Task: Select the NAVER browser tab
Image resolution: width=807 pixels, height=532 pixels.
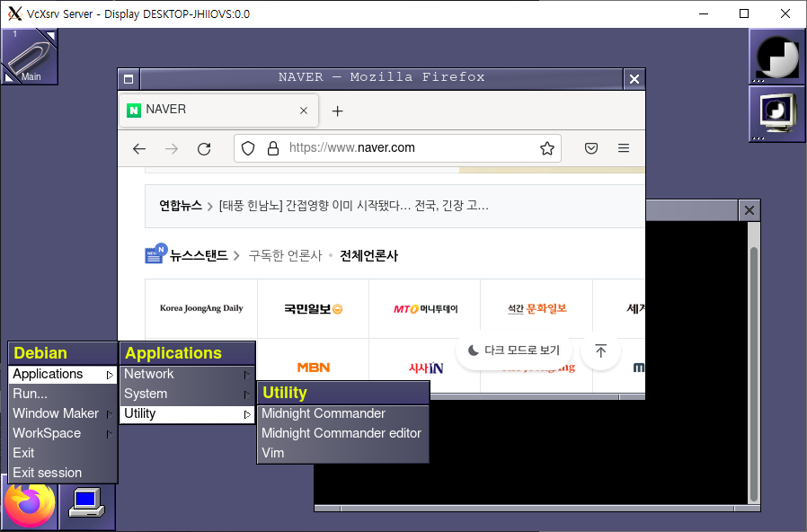Action: (x=218, y=111)
